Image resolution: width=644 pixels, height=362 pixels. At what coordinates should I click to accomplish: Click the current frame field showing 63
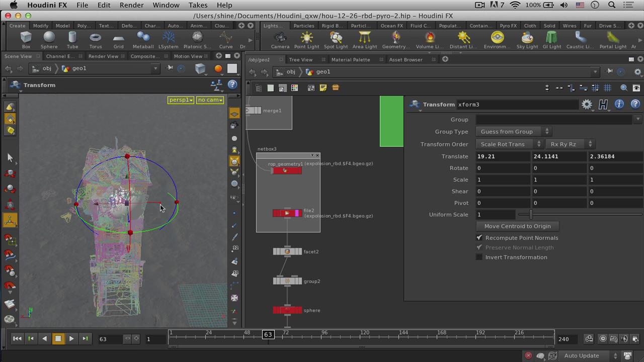tap(110, 339)
